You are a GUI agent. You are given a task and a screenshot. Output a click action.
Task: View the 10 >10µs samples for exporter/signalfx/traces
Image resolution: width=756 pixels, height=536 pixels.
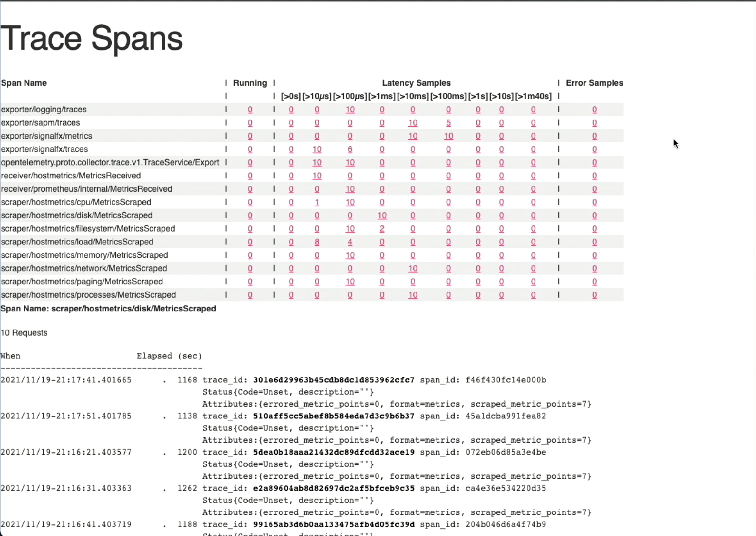point(317,149)
